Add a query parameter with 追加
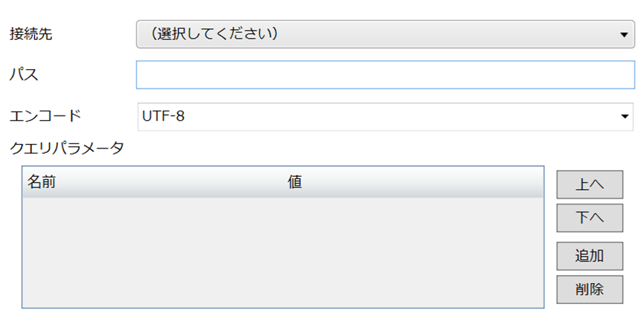This screenshot has width=644, height=323. (x=589, y=256)
